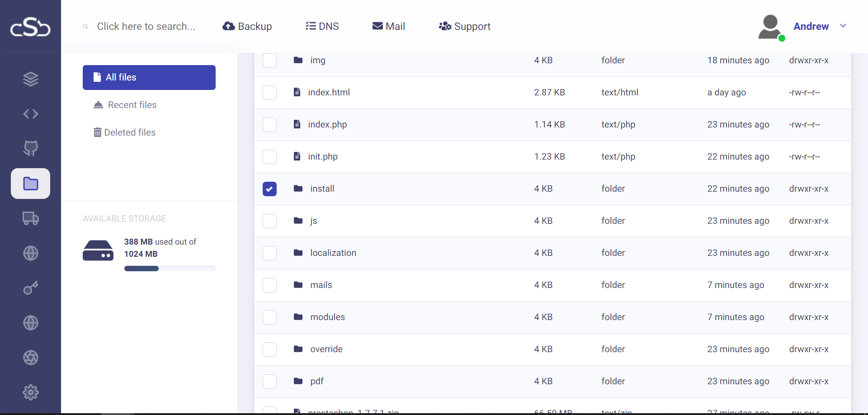The height and width of the screenshot is (415, 868).
Task: Select the file manager folder icon
Action: click(30, 184)
